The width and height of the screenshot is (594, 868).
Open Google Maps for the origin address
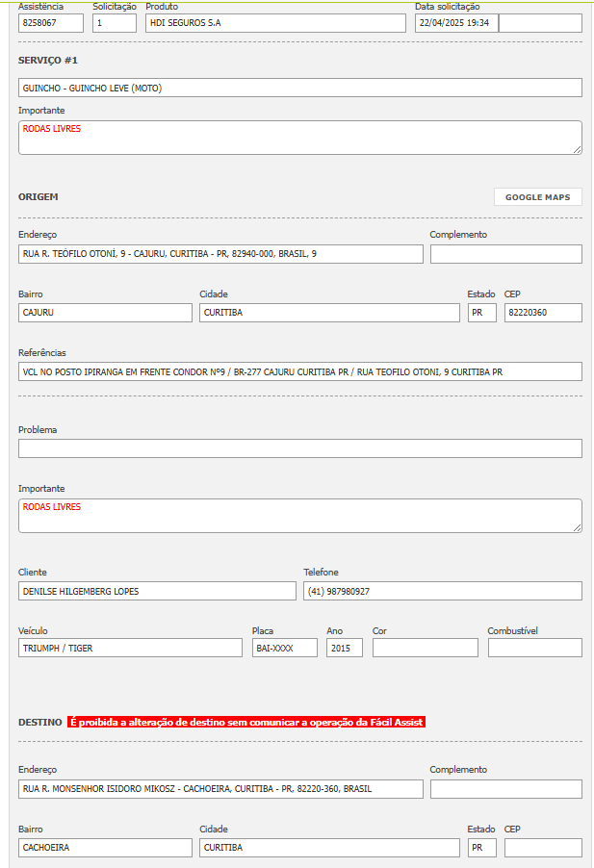coord(537,197)
